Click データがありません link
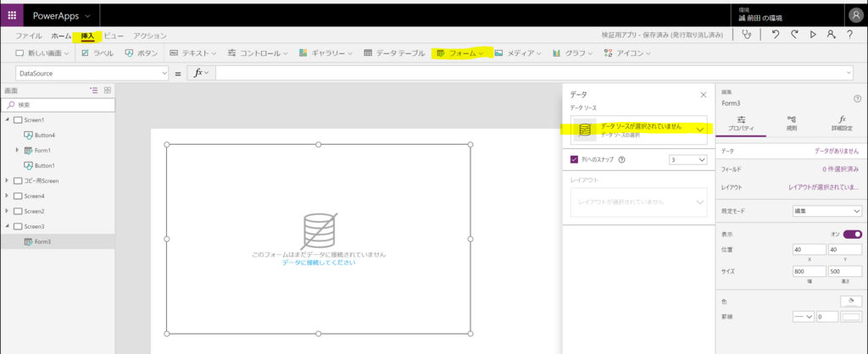Viewport: 868px width, 354px height. tap(837, 151)
